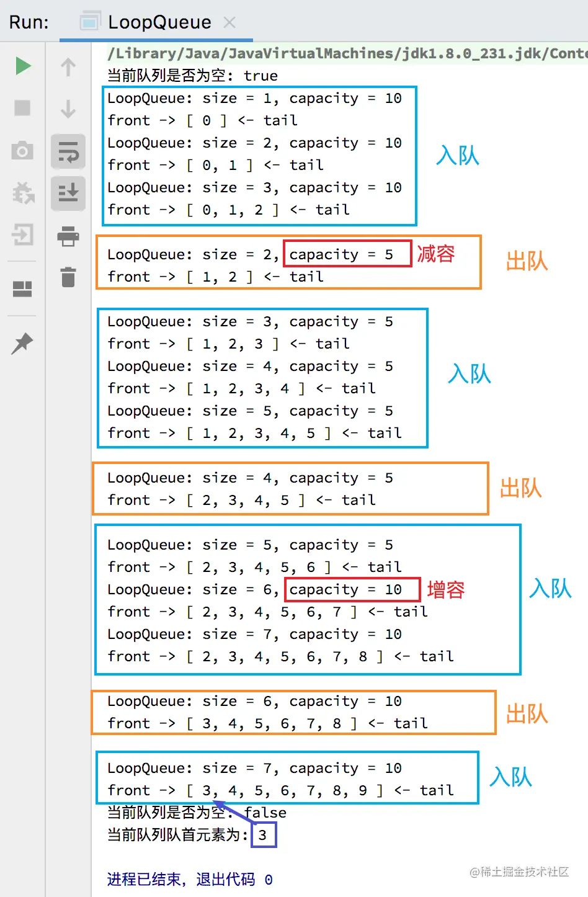Navigate up the stack trace
The width and height of the screenshot is (588, 897).
click(68, 65)
